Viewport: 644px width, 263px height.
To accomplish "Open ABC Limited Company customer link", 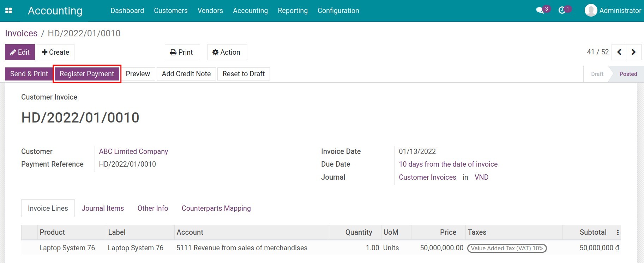I will (x=133, y=151).
